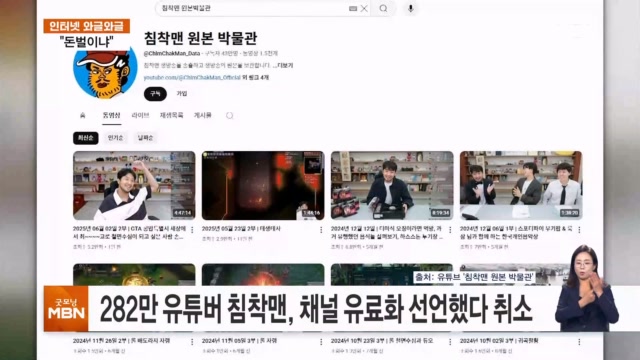
Task: Open the channel search magnifier next to 게시물
Action: (x=229, y=116)
